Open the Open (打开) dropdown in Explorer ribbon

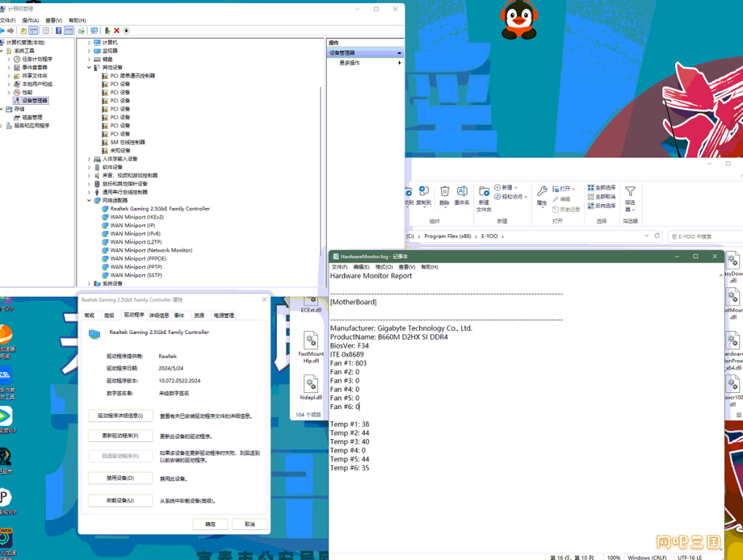[x=564, y=189]
